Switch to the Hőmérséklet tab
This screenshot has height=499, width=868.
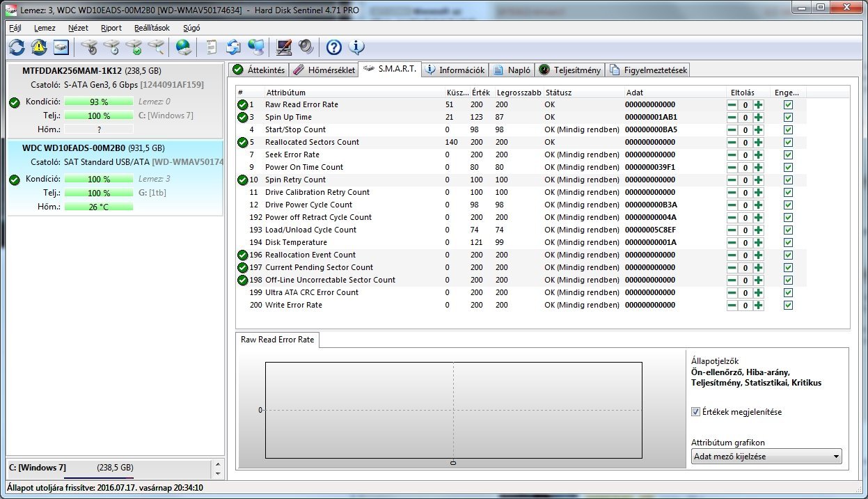pyautogui.click(x=324, y=70)
